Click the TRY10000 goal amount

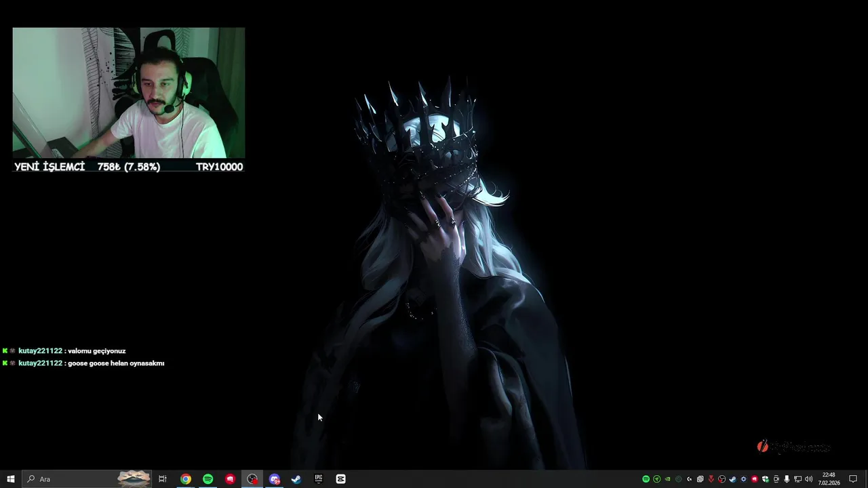219,167
